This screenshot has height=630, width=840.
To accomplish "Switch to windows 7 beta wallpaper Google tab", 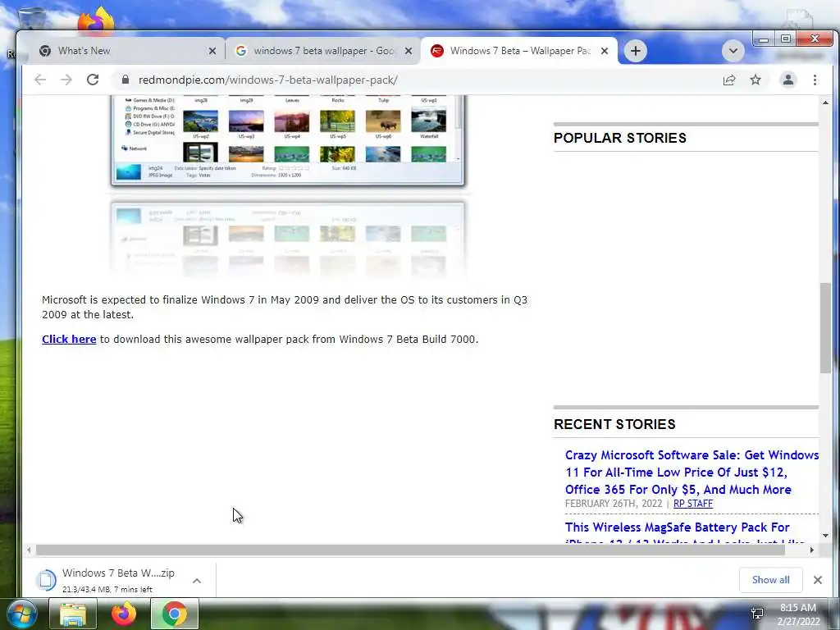I will point(322,51).
